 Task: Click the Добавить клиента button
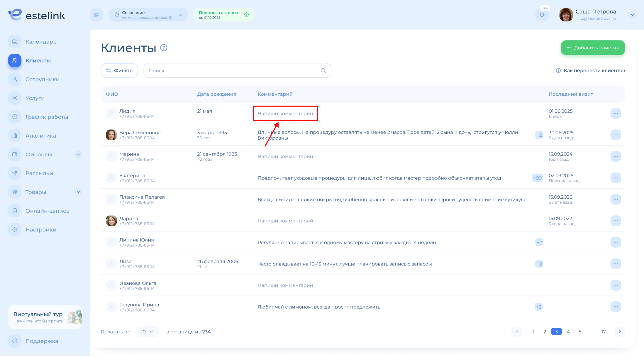(593, 48)
